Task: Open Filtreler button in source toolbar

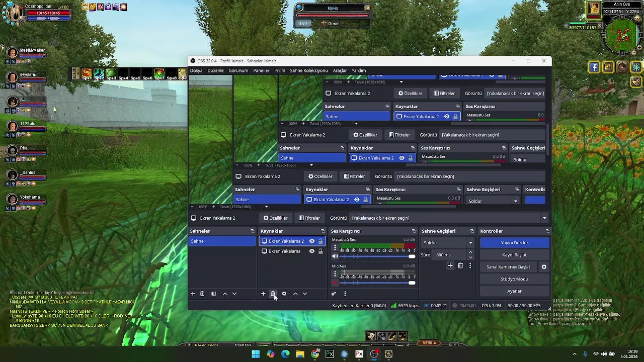Action: tap(309, 218)
